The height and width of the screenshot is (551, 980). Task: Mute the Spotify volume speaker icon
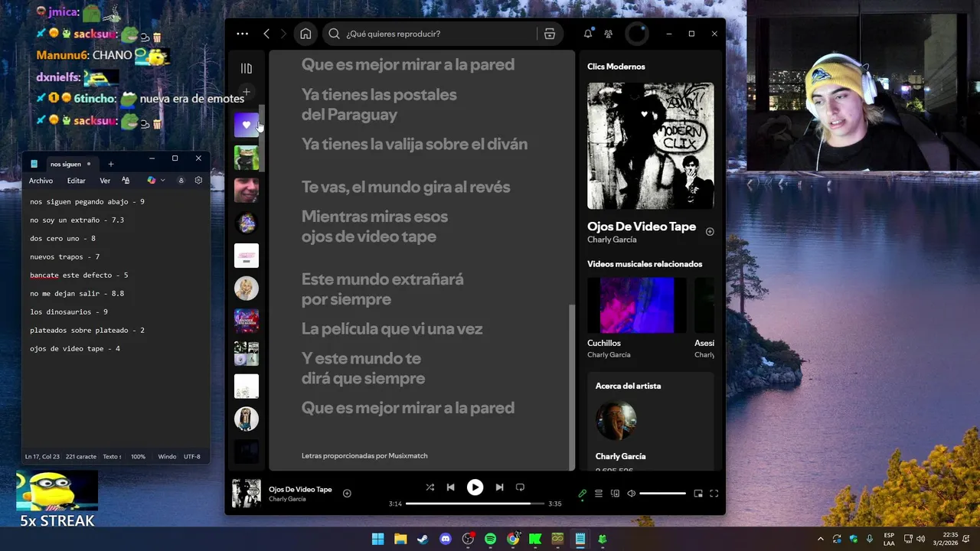[631, 494]
